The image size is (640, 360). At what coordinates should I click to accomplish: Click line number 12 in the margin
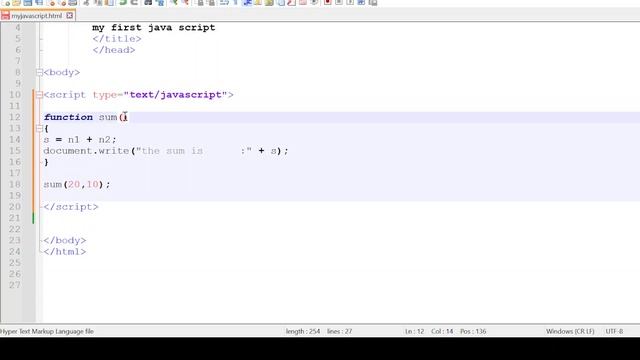click(15, 117)
